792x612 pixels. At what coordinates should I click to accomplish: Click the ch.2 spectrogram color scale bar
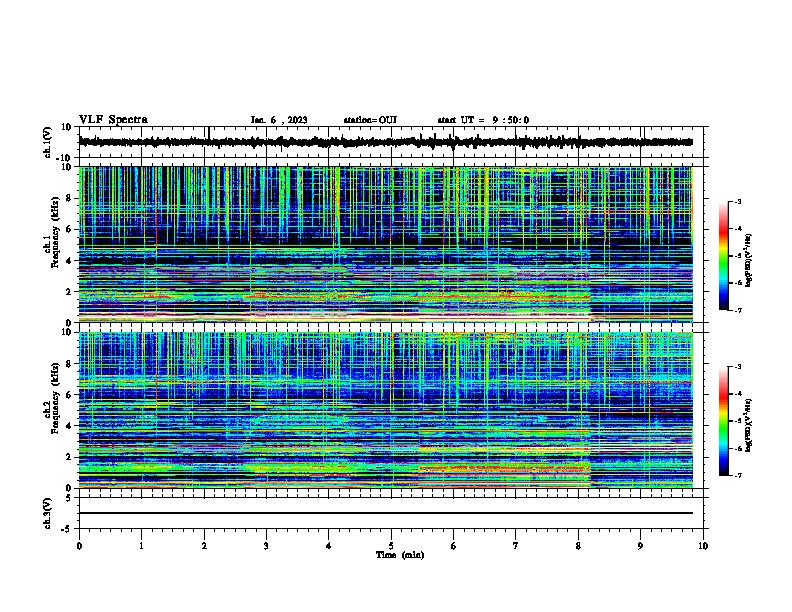point(724,421)
